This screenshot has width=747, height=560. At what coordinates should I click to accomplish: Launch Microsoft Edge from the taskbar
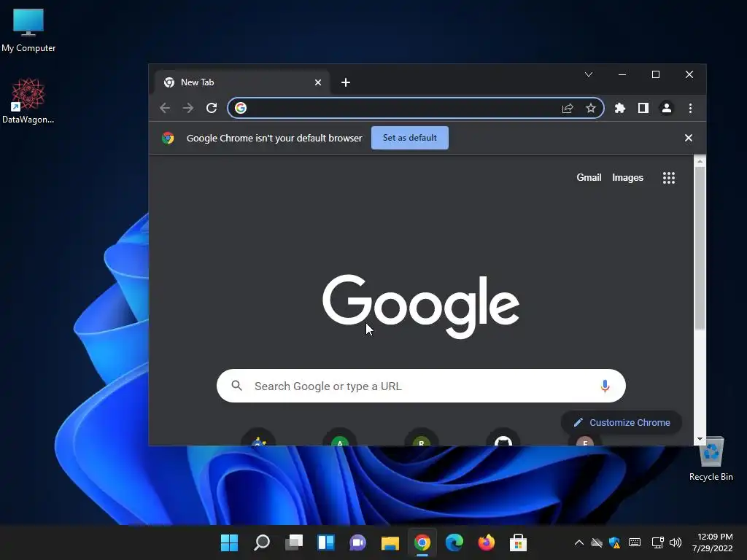pyautogui.click(x=454, y=542)
